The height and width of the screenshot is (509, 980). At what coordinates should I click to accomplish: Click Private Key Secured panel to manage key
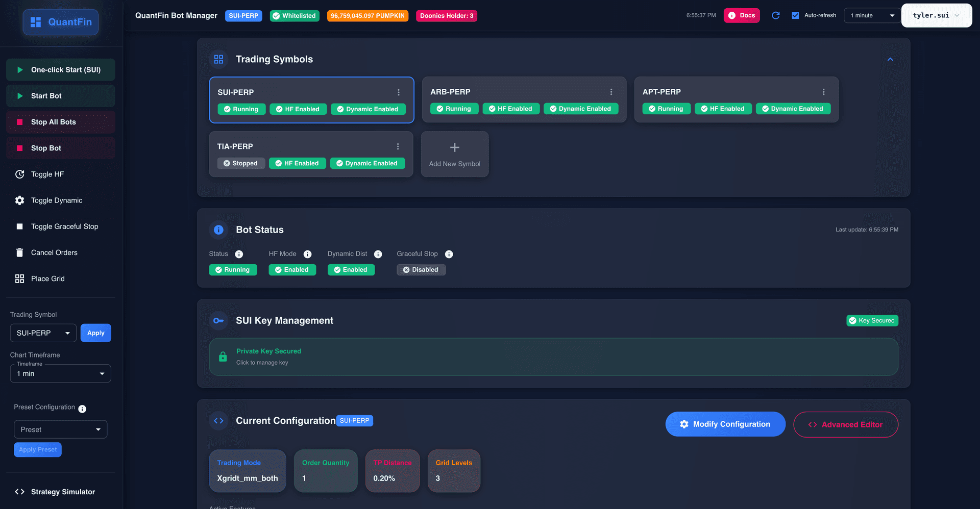point(554,357)
